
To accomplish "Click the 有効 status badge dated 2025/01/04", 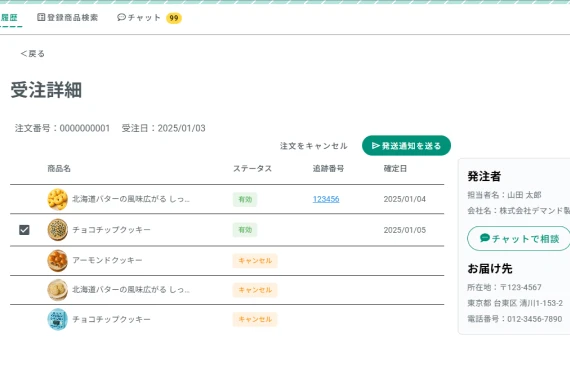I will coord(245,199).
